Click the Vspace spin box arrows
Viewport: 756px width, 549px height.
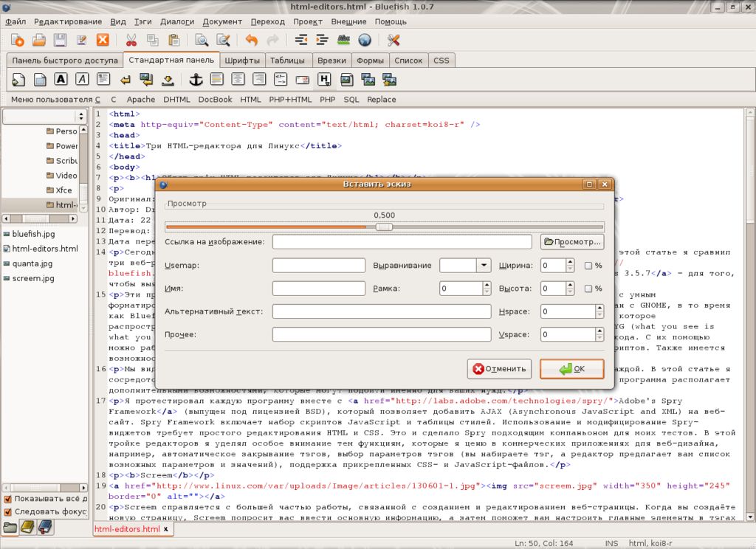click(x=599, y=334)
